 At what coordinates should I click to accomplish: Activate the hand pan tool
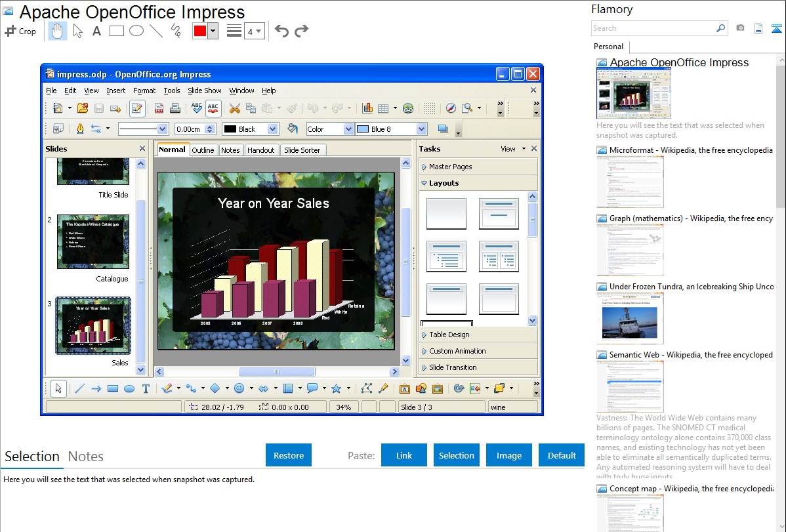[57, 31]
